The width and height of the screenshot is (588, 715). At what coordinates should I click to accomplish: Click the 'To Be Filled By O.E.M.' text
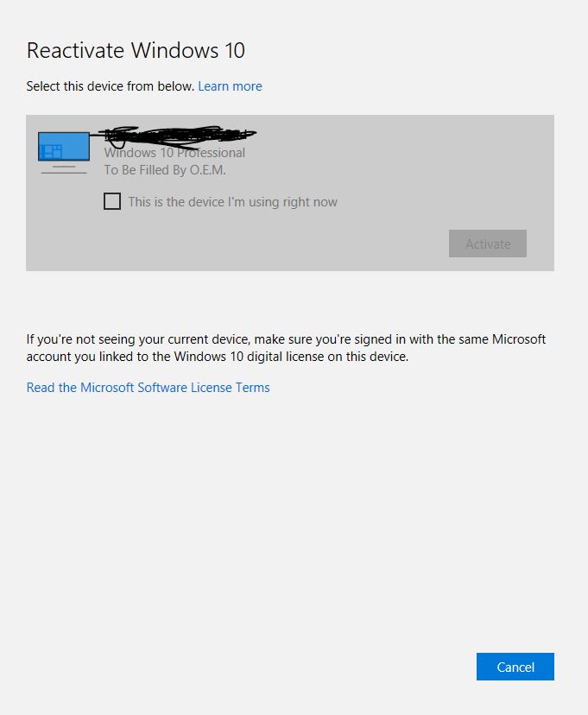point(165,170)
